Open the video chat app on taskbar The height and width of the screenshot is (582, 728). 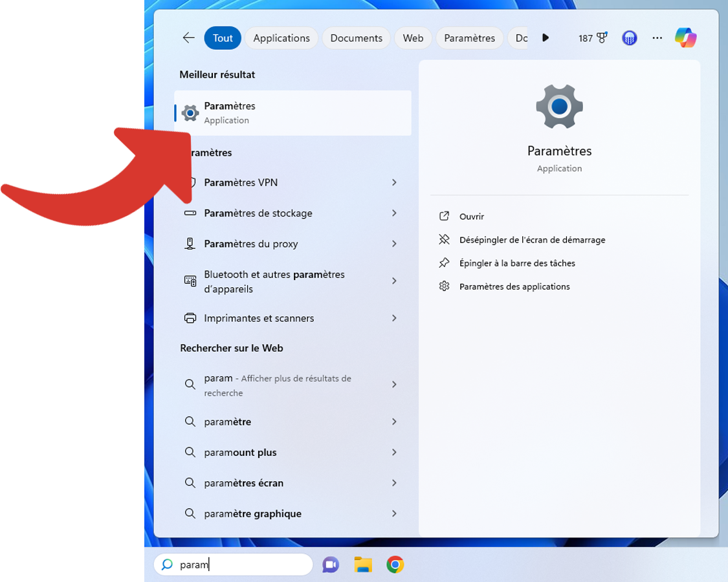pyautogui.click(x=331, y=565)
